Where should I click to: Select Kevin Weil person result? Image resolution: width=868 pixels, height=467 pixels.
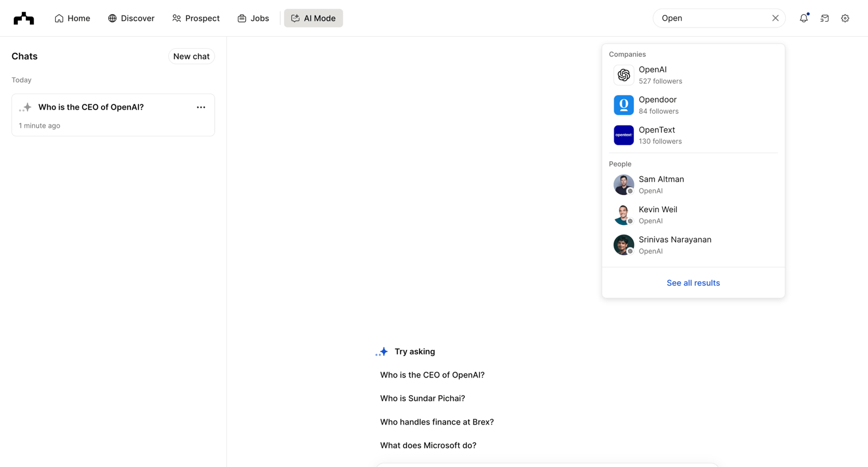point(693,215)
